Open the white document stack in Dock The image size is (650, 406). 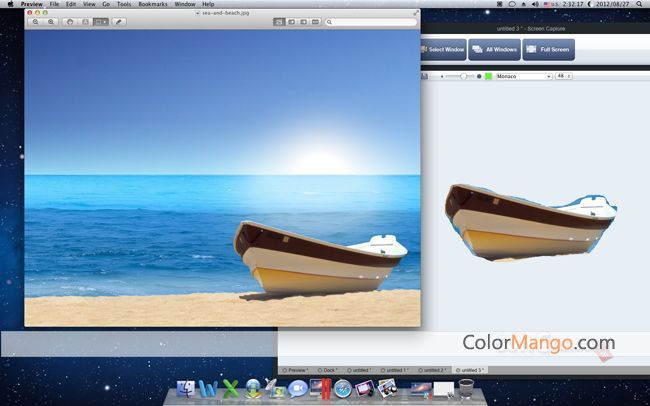[x=444, y=390]
